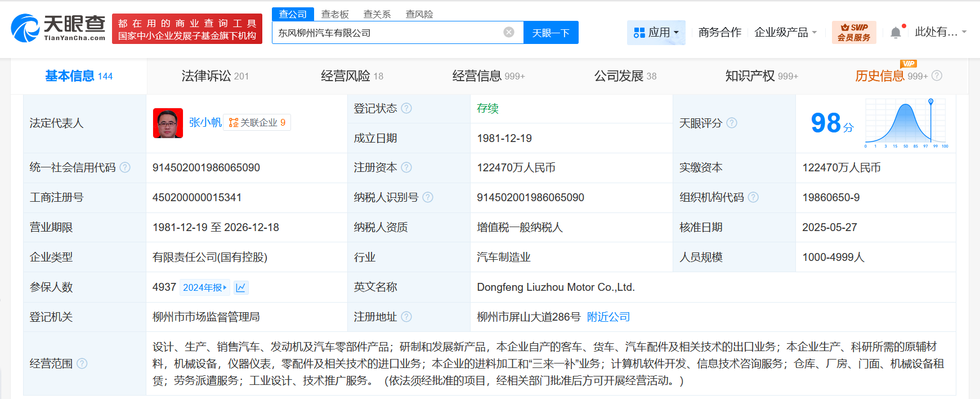980x399 pixels.
Task: Click establishment date 1981-12-19
Action: coord(504,138)
